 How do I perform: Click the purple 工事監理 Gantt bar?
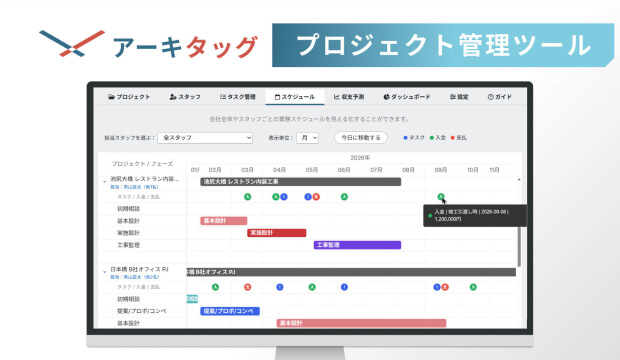click(357, 245)
